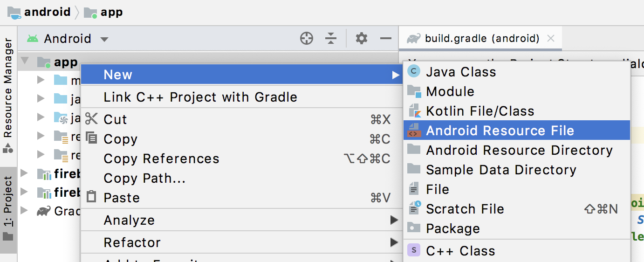Image resolution: width=644 pixels, height=262 pixels.
Task: Click the android breadcrumb in navigation bar
Action: click(x=47, y=12)
